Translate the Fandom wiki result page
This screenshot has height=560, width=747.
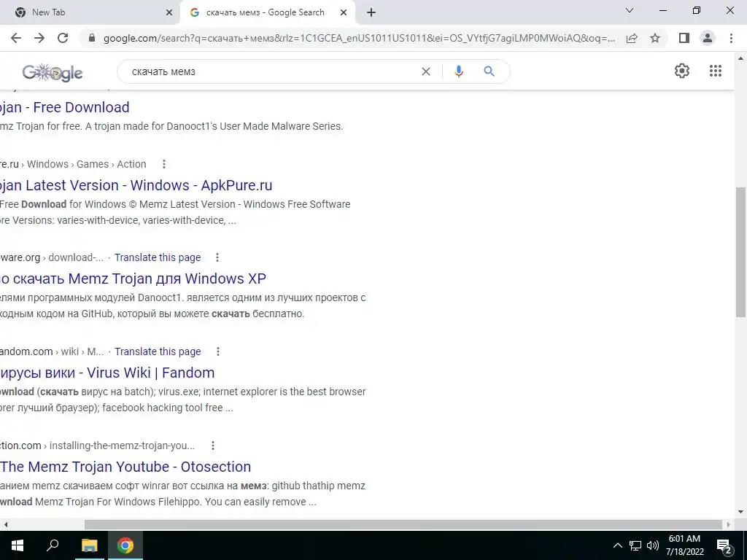(158, 351)
